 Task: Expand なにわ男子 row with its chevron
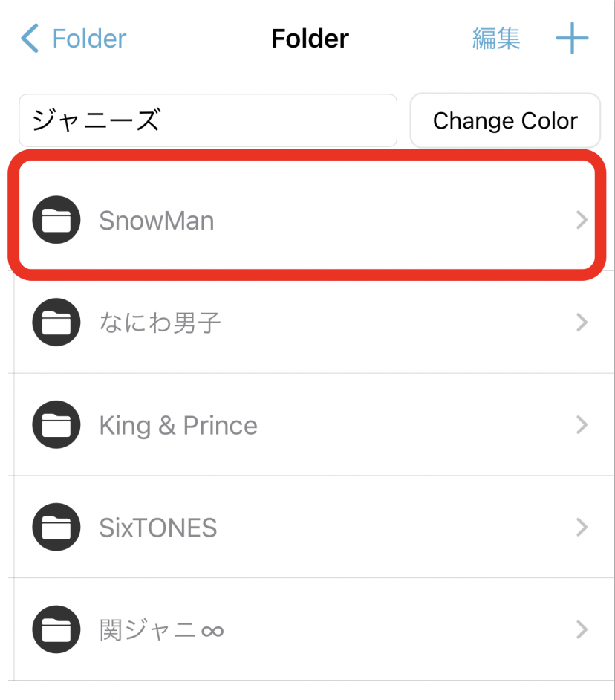pos(582,323)
